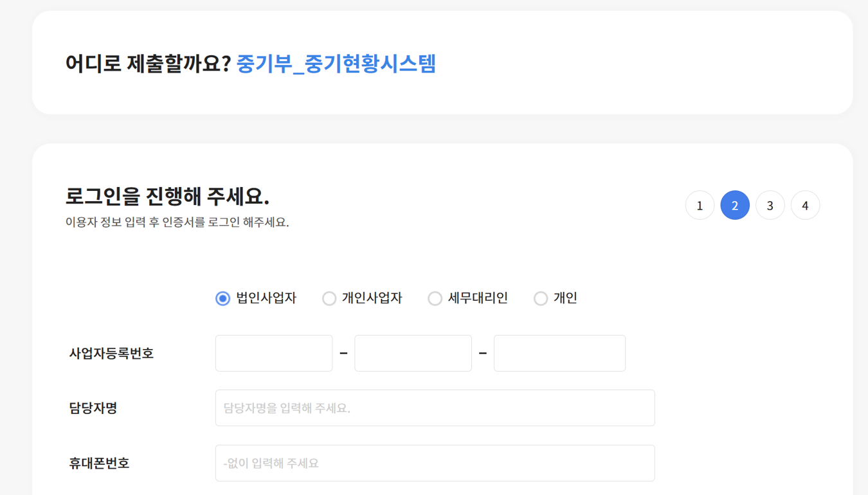Focus the middle 사업자등록번호 input box
The height and width of the screenshot is (495, 868).
coord(413,353)
